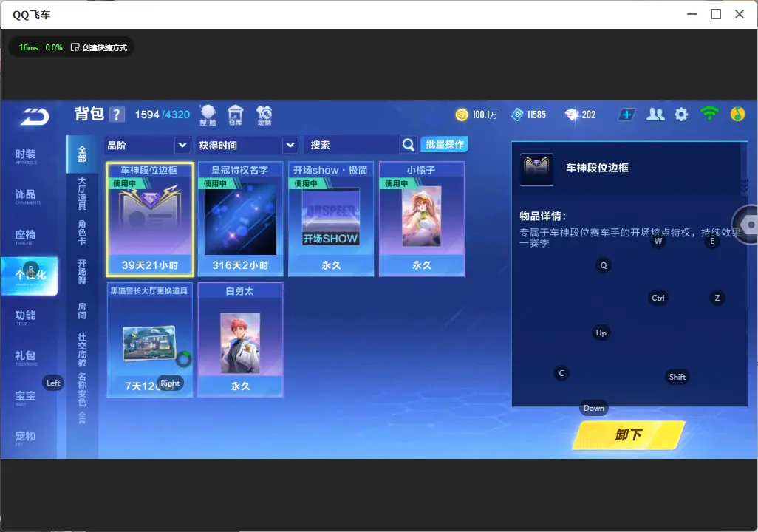758x532 pixels.
Task: Click the back arrow logo icon
Action: pyautogui.click(x=34, y=116)
